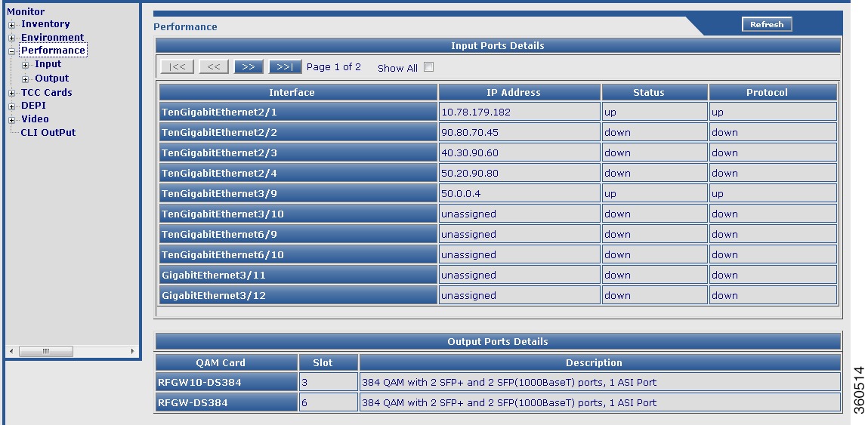Select TenGigabitEthernet2/1 interface row
Screen dimensions: 868x425
tap(298, 112)
